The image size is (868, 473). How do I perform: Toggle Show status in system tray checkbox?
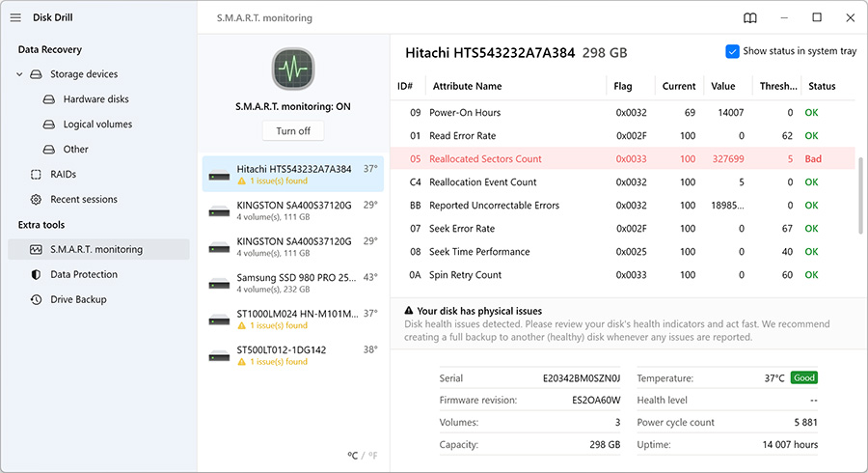(732, 51)
